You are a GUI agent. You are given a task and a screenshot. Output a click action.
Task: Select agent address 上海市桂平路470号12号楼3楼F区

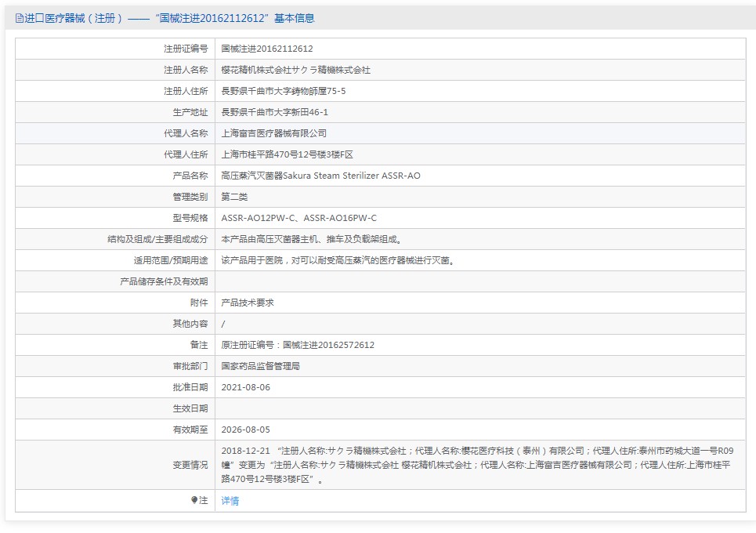[287, 155]
